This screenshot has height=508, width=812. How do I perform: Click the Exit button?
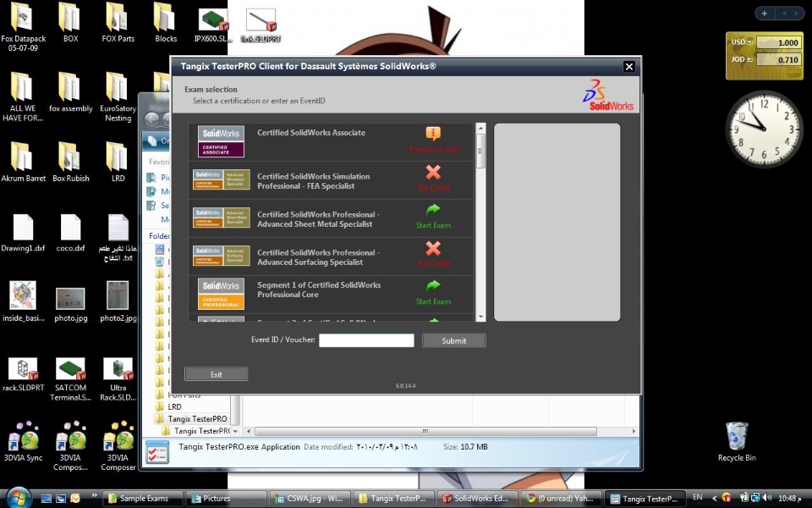[x=216, y=374]
